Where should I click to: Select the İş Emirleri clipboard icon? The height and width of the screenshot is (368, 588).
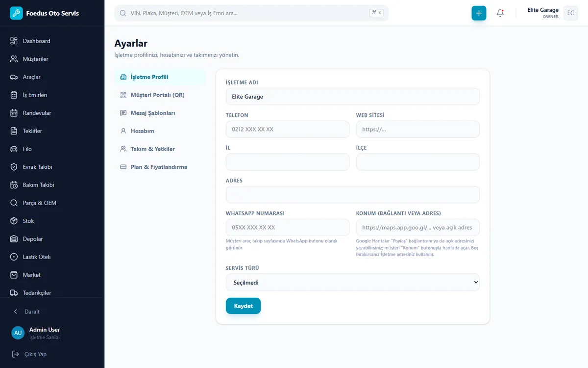tap(14, 95)
